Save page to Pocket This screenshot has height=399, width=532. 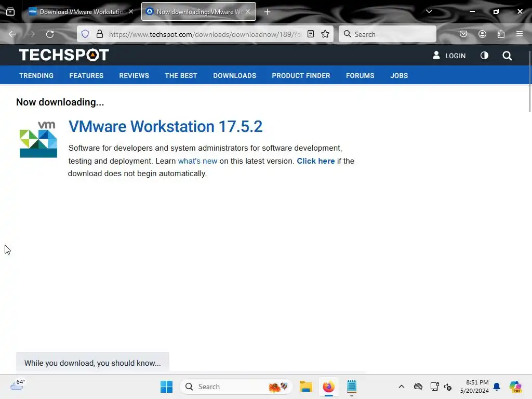click(463, 34)
